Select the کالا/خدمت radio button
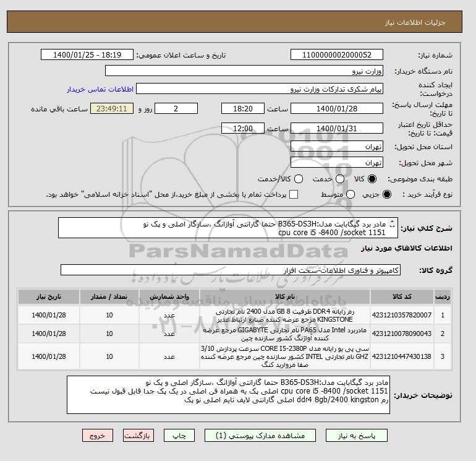The width and height of the screenshot is (476, 461). pos(299,179)
